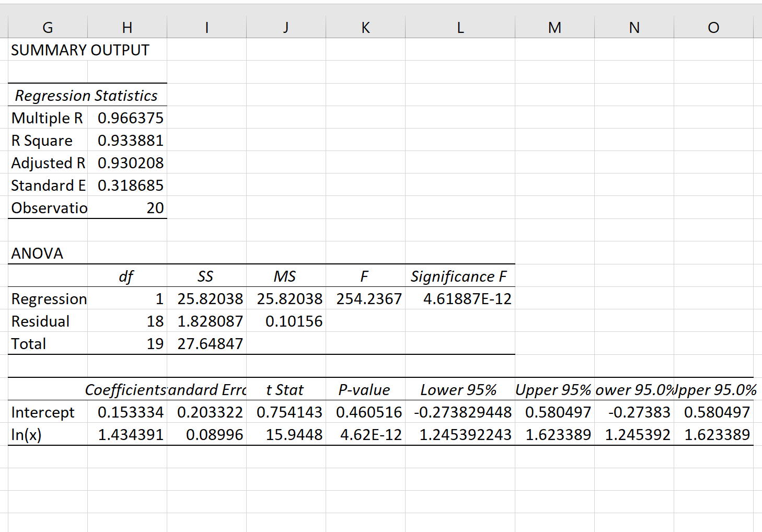This screenshot has width=762, height=532.
Task: Click the ln(x) coefficient 1.434391
Action: (x=131, y=434)
